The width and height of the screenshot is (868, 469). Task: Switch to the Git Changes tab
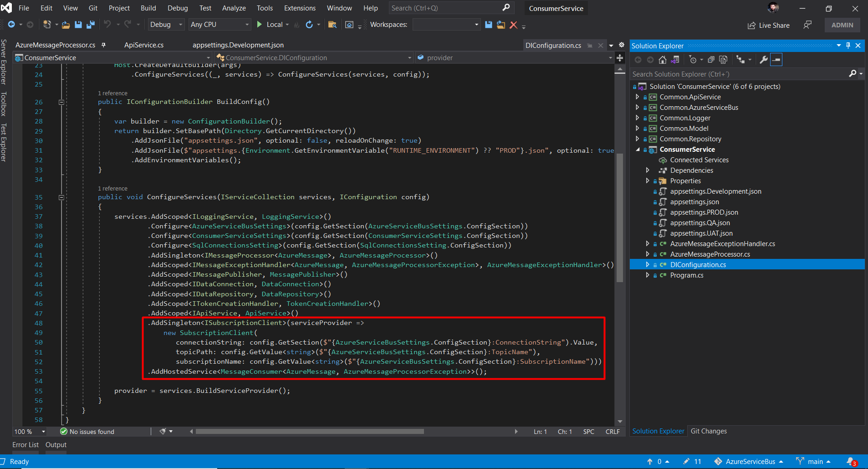point(709,431)
